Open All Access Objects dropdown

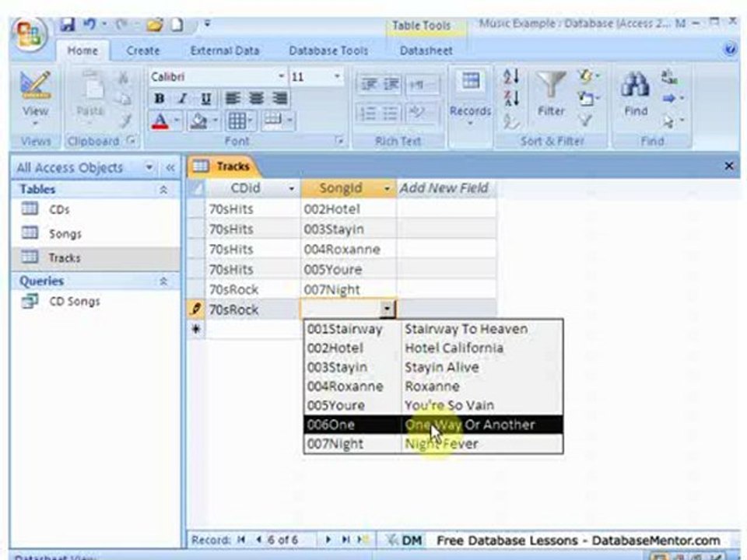pos(149,167)
